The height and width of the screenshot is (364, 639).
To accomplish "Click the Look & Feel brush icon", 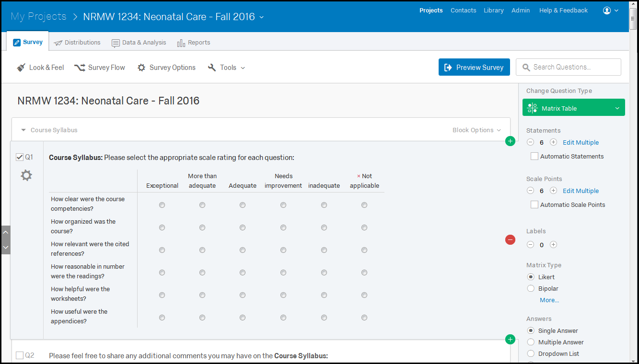I will [21, 67].
